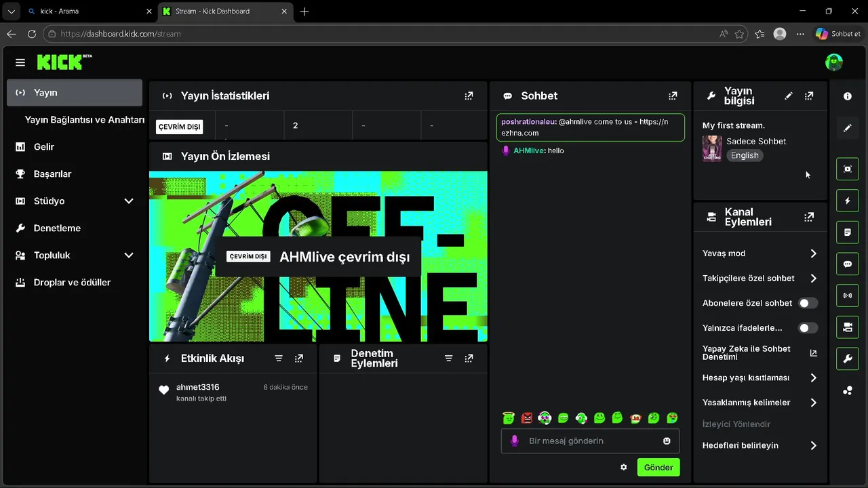Image resolution: width=868 pixels, height=488 pixels.
Task: Insert the angry red face emote
Action: (527, 418)
